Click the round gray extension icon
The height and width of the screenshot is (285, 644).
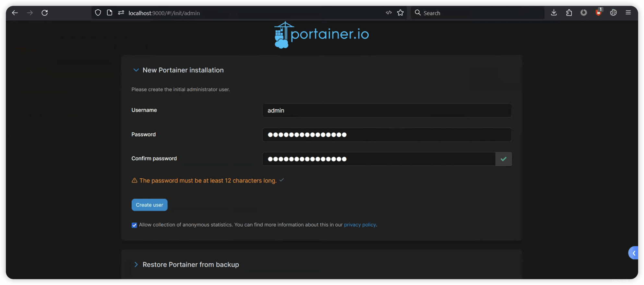pos(584,13)
